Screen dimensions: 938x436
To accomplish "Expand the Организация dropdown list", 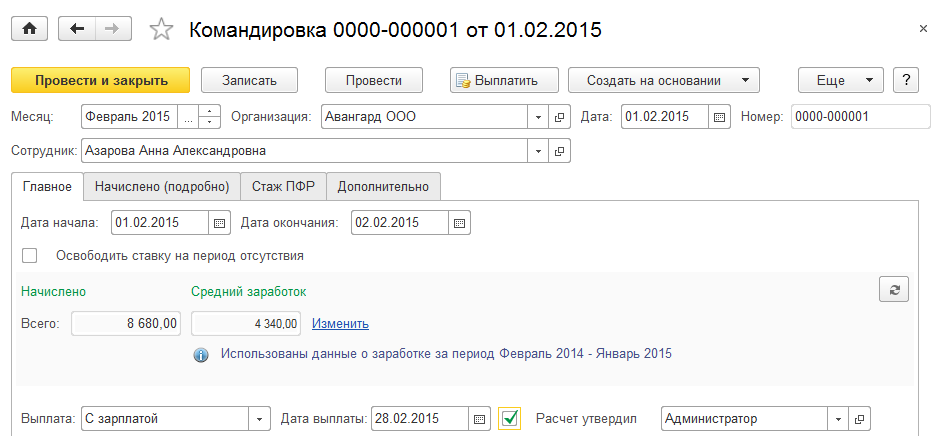I will pyautogui.click(x=539, y=117).
